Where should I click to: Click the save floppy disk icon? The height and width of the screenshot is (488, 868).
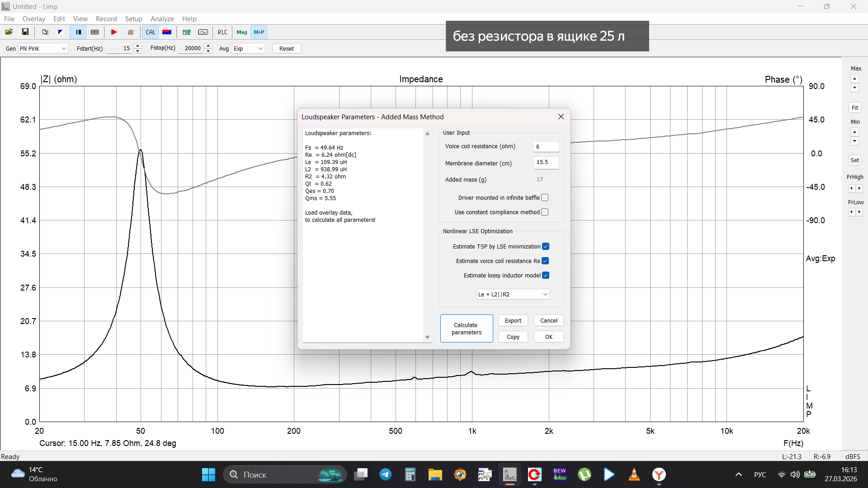pos(25,32)
